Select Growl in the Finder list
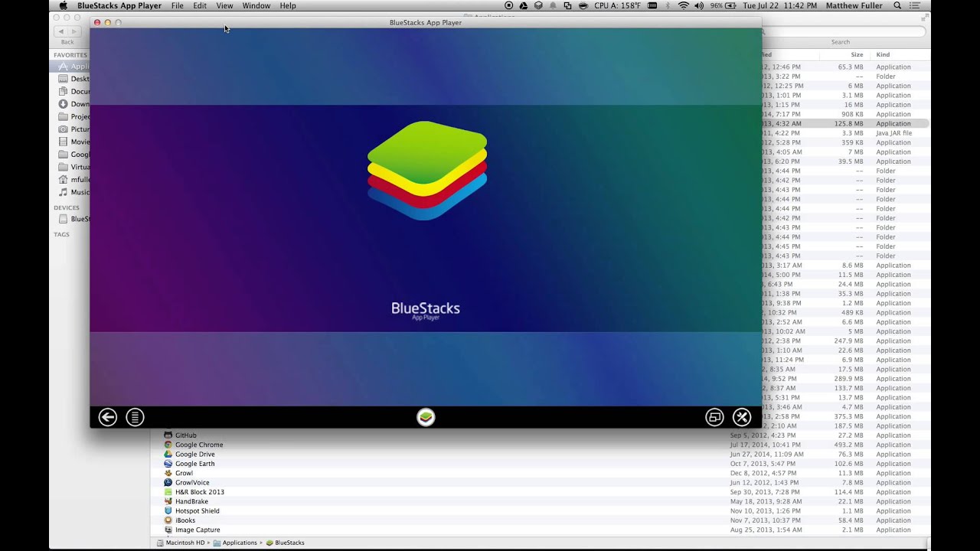Screen dimensions: 980x551 [185, 473]
